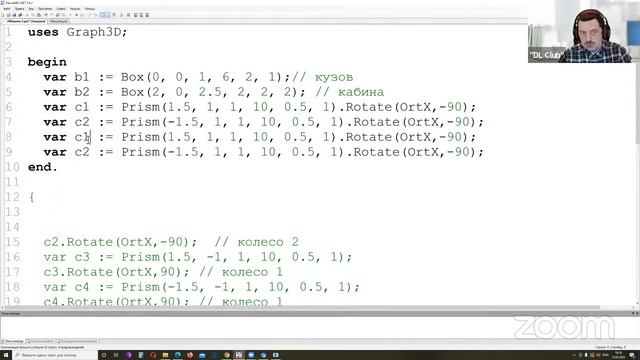Click the Save file toolbar icon

click(x=14, y=15)
